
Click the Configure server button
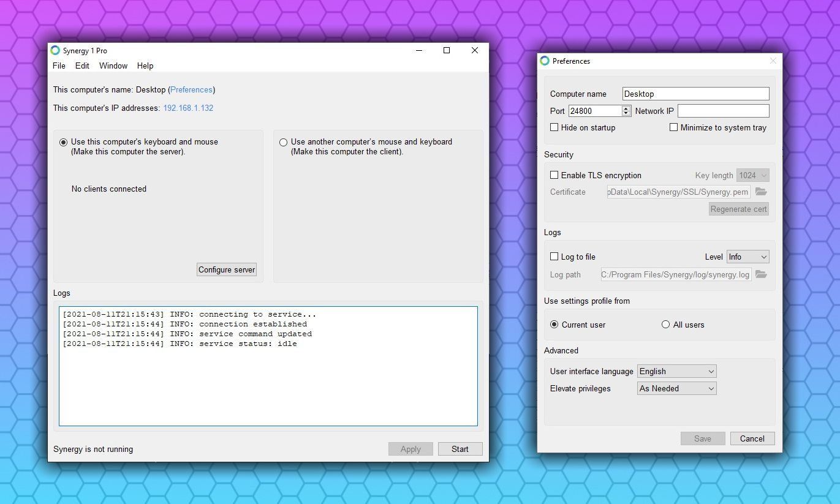coord(227,269)
